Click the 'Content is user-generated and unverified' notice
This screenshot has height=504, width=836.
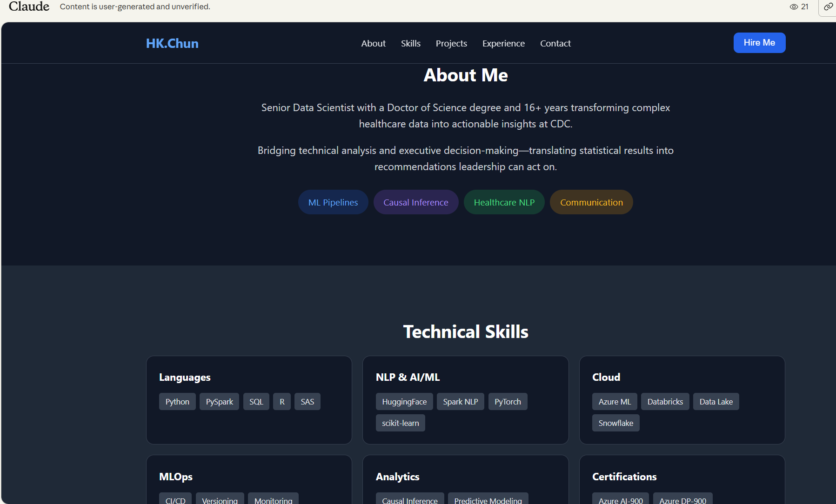click(135, 7)
